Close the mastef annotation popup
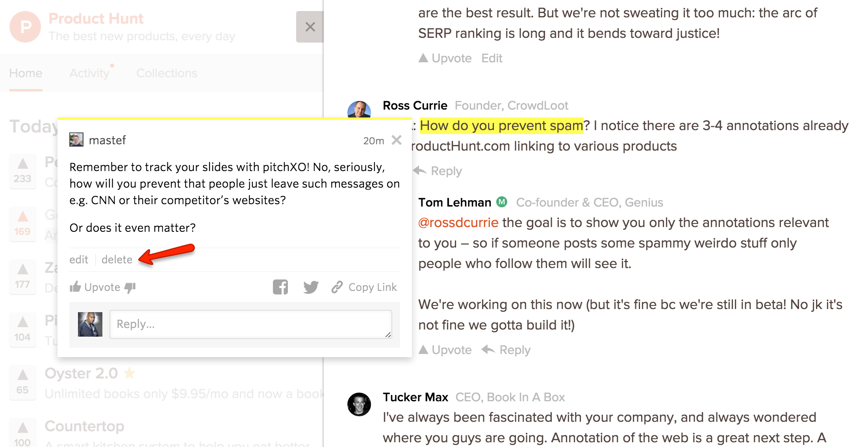Image resolution: width=868 pixels, height=447 pixels. tap(397, 140)
